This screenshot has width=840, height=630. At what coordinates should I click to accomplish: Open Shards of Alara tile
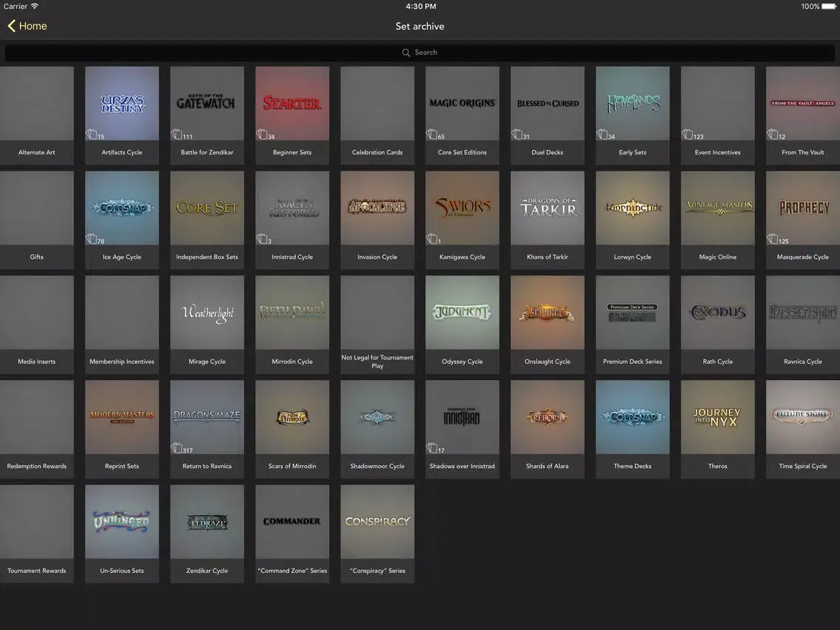point(547,429)
